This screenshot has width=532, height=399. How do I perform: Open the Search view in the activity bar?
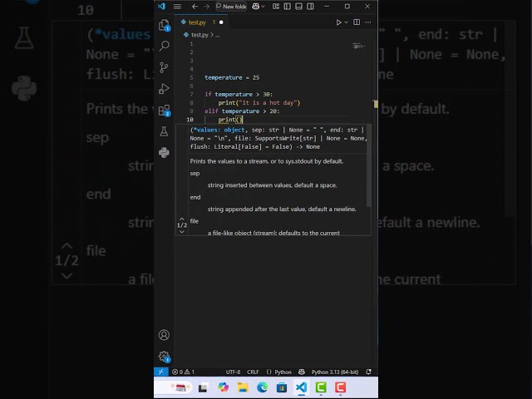click(165, 46)
